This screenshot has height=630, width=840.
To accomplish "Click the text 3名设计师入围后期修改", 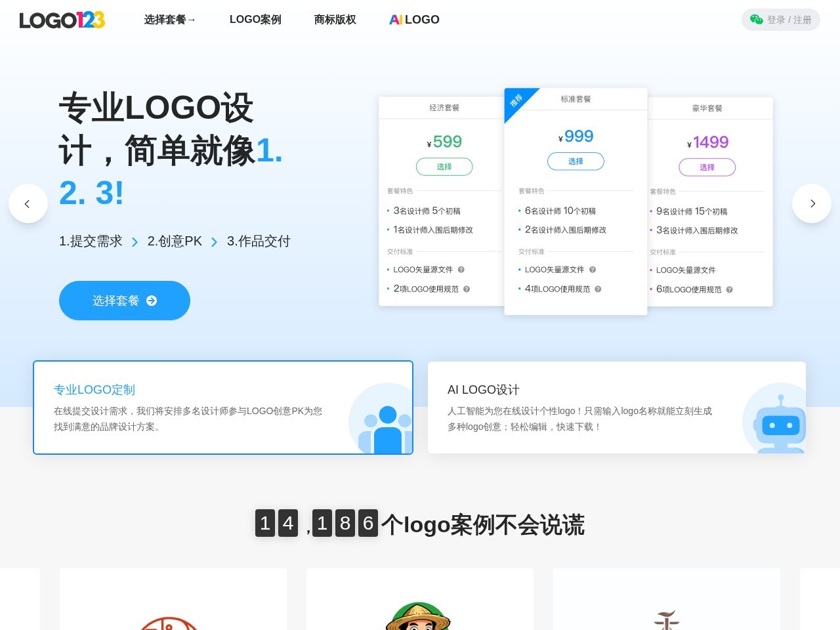I will (697, 231).
